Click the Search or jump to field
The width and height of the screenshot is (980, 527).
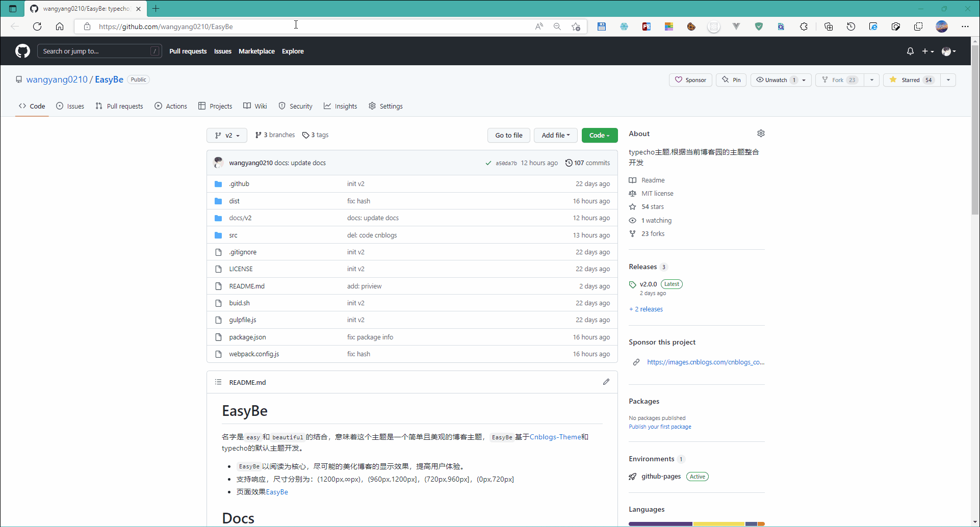click(x=99, y=51)
